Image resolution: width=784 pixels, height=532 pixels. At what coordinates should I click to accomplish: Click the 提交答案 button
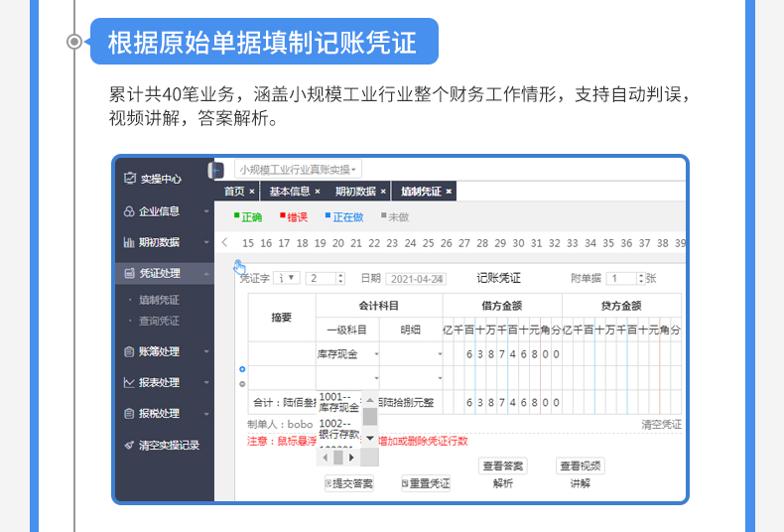click(349, 483)
